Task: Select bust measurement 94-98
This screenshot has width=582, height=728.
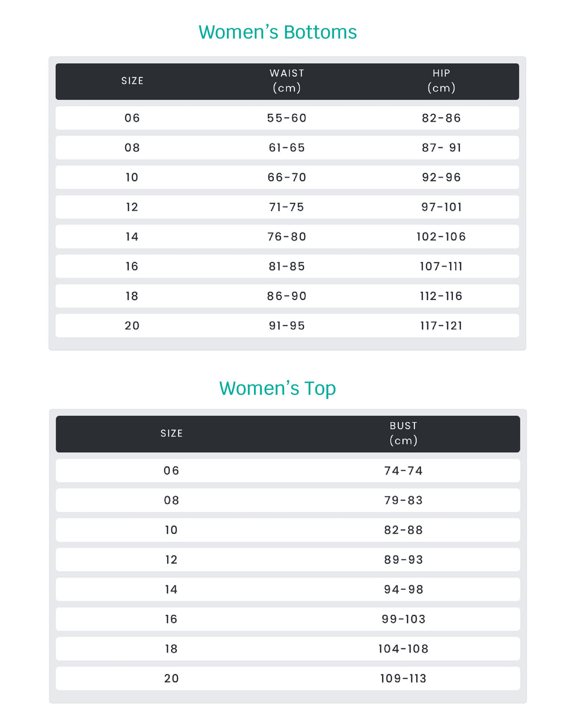Action: 404,590
